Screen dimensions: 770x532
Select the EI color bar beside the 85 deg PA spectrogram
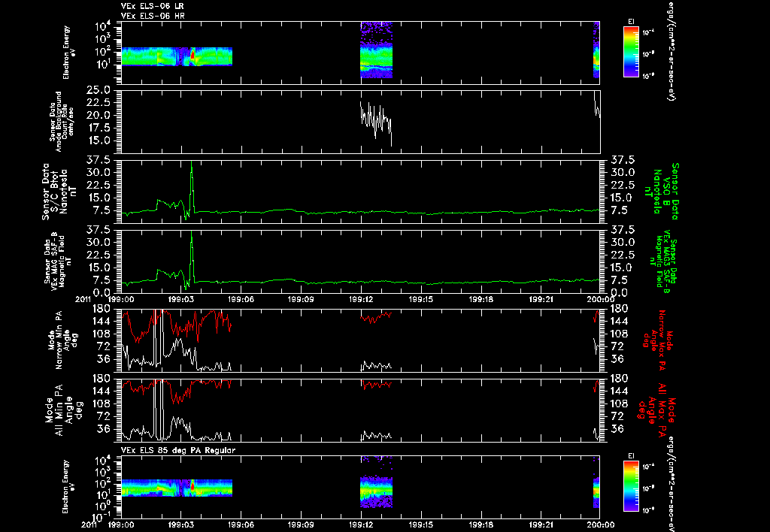pyautogui.click(x=631, y=487)
